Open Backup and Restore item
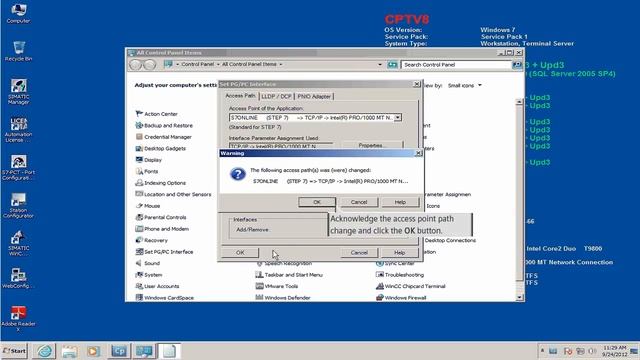640x360 pixels. pyautogui.click(x=164, y=125)
